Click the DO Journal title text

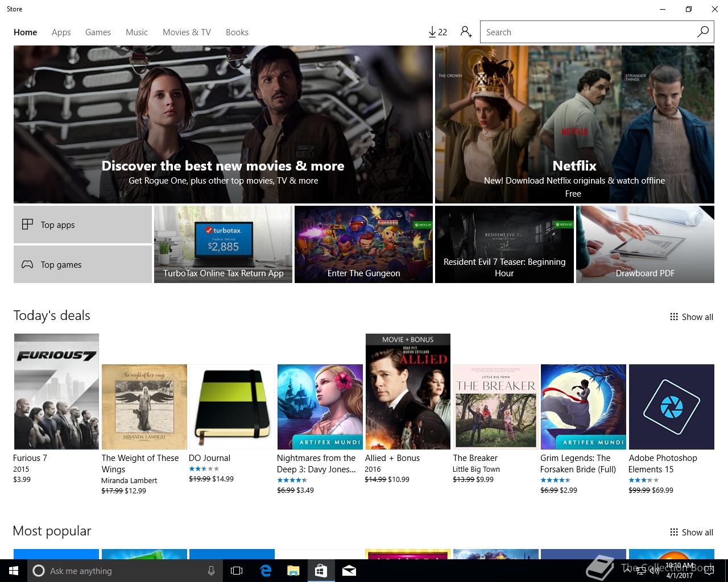209,458
